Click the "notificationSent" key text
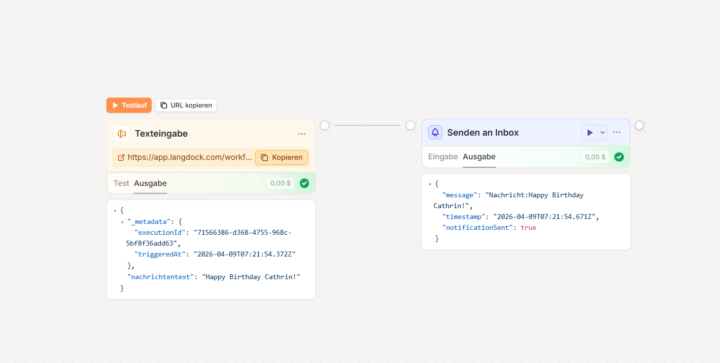This screenshot has width=720, height=363. tap(477, 228)
